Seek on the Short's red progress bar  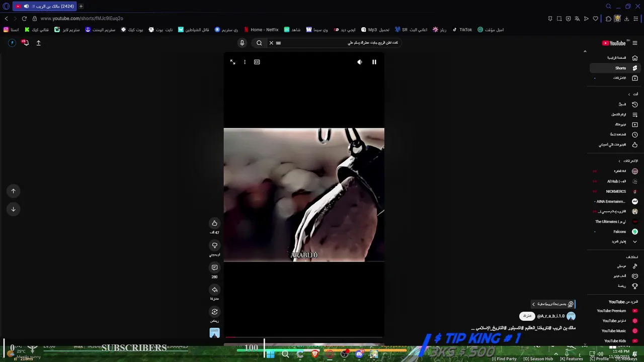pos(304,337)
